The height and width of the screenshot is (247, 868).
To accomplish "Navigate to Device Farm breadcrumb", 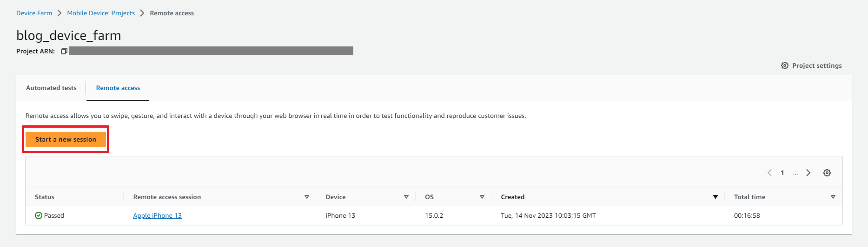I will 34,13.
